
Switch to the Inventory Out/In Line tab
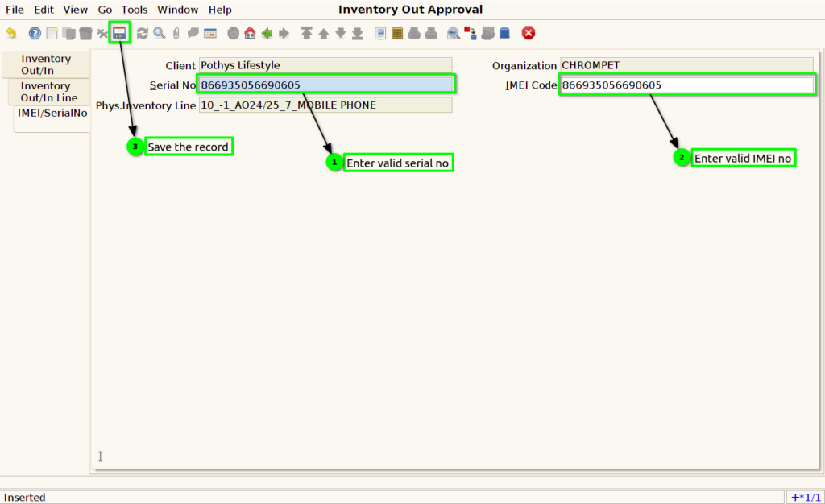(x=49, y=92)
